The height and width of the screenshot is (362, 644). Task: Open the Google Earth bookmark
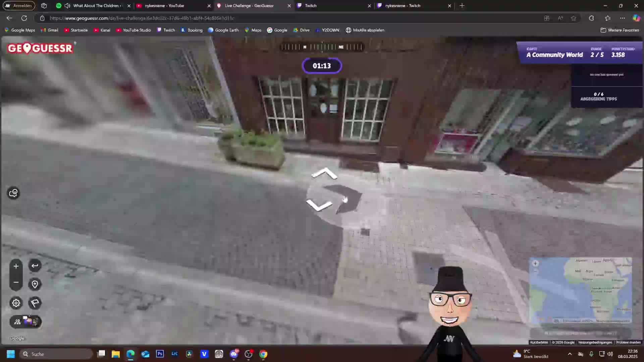coord(223,30)
